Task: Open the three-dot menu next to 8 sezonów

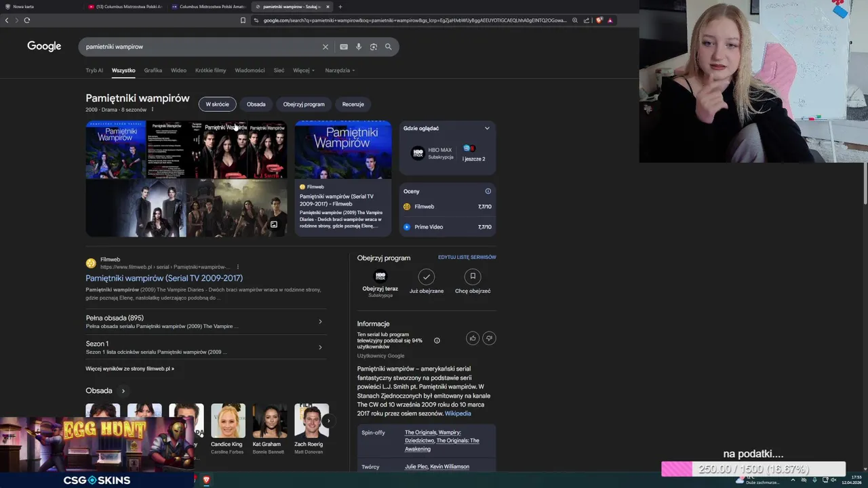Action: click(152, 110)
